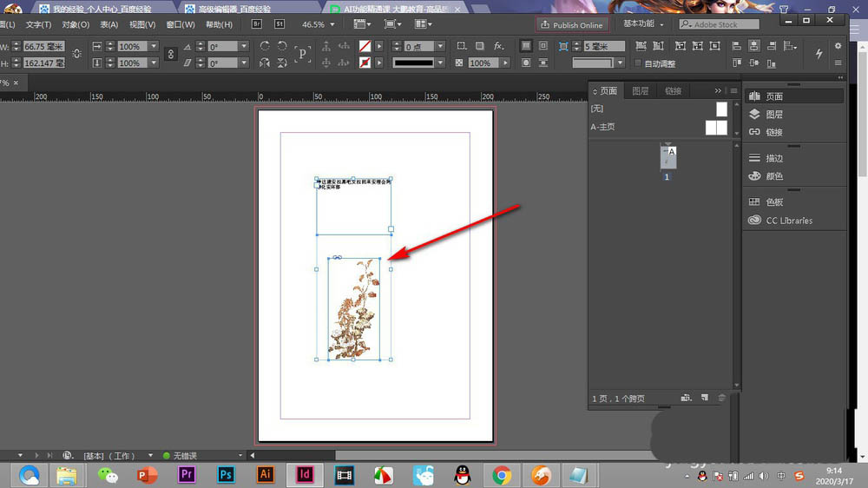Toggle the constrain width and height link icon

click(x=77, y=54)
